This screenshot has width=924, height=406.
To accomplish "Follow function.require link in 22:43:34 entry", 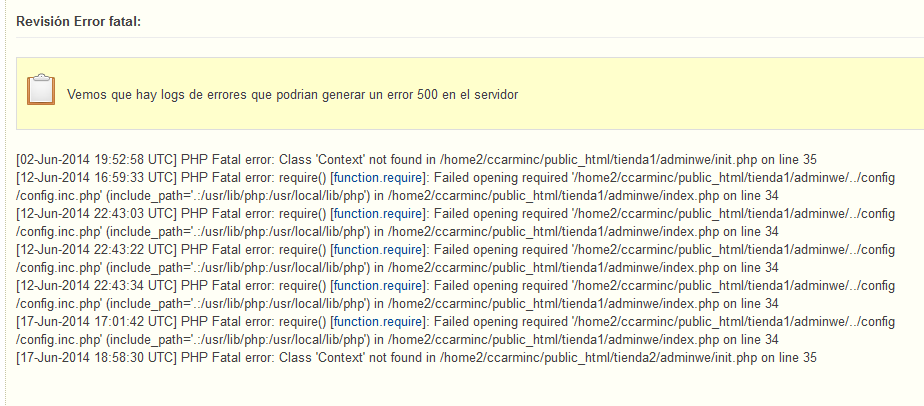I will point(378,286).
